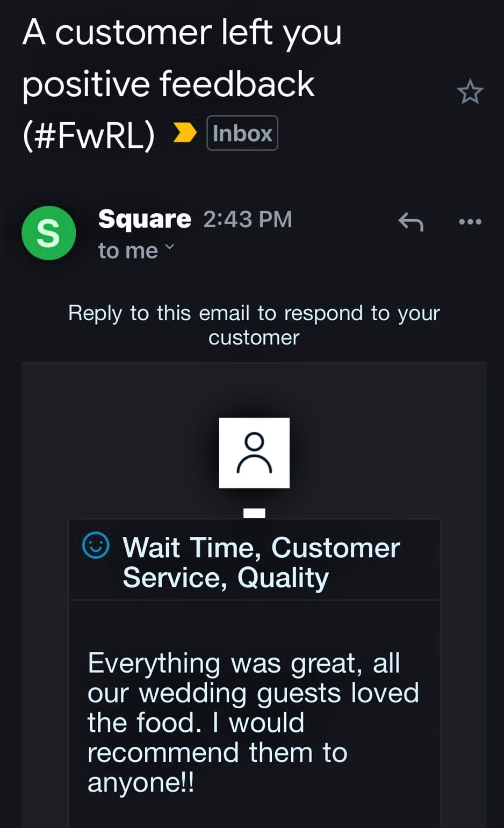Open the three-dot more options menu
This screenshot has height=828, width=504.
click(x=470, y=221)
